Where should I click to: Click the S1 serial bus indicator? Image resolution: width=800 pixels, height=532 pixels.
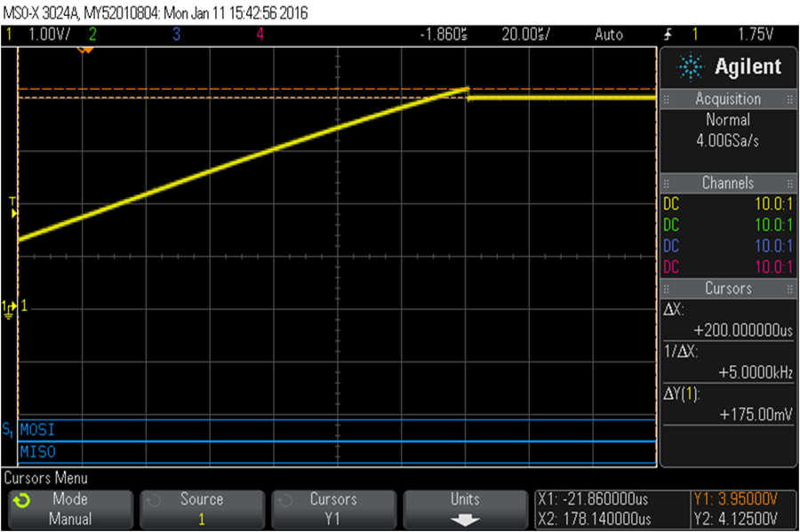point(8,430)
